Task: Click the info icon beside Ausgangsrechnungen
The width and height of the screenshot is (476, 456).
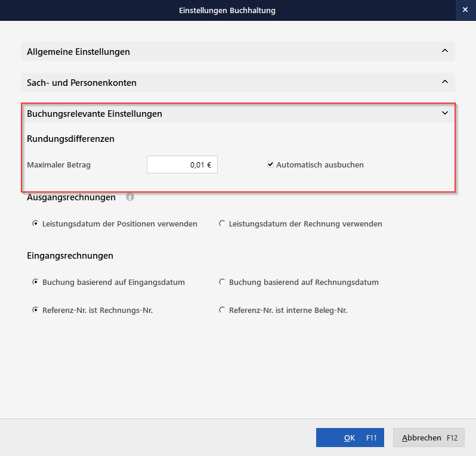Action: coord(130,197)
